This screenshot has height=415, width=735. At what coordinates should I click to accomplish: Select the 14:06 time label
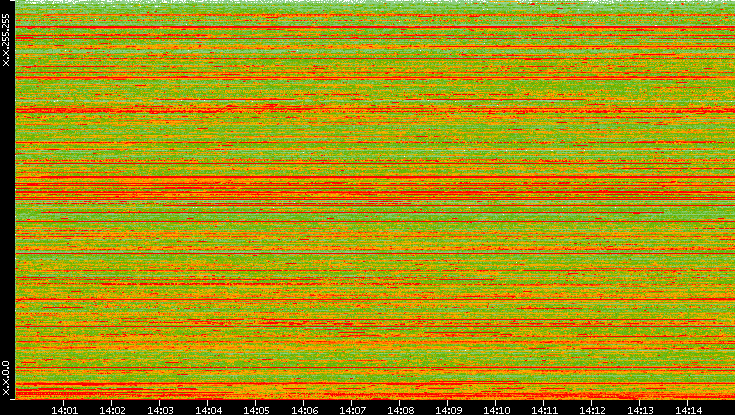coord(304,409)
